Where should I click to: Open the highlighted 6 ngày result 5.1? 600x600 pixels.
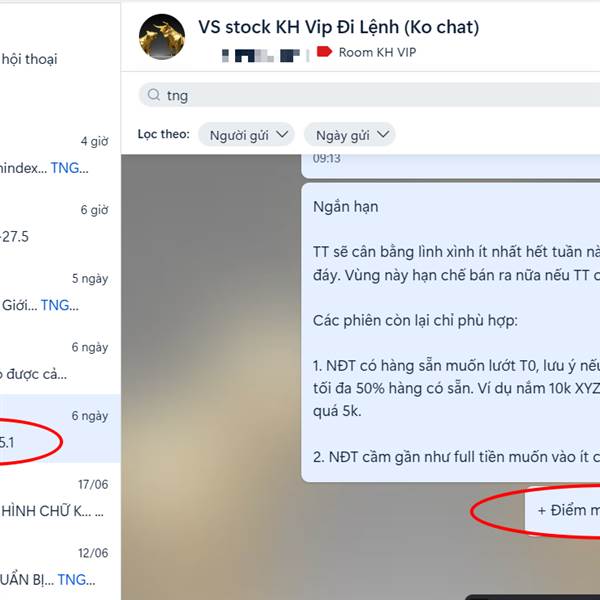60,429
